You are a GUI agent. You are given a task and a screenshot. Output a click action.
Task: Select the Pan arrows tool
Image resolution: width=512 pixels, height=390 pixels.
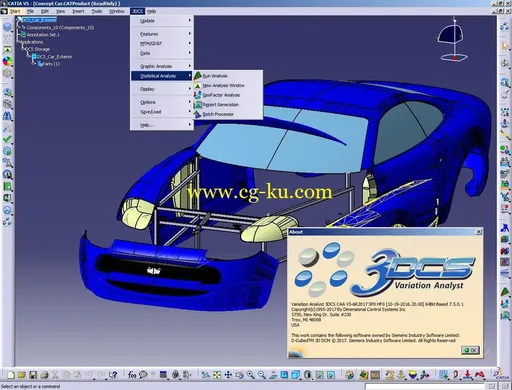[228, 375]
